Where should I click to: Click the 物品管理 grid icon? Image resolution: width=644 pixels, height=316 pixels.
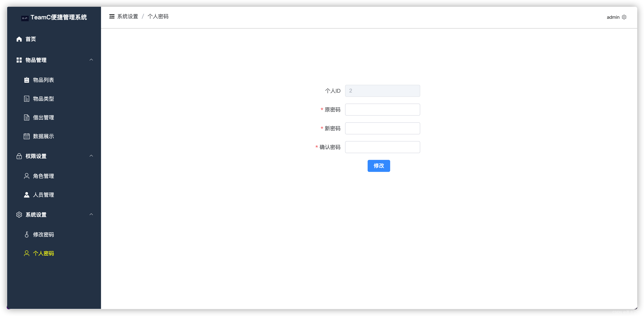pyautogui.click(x=19, y=60)
